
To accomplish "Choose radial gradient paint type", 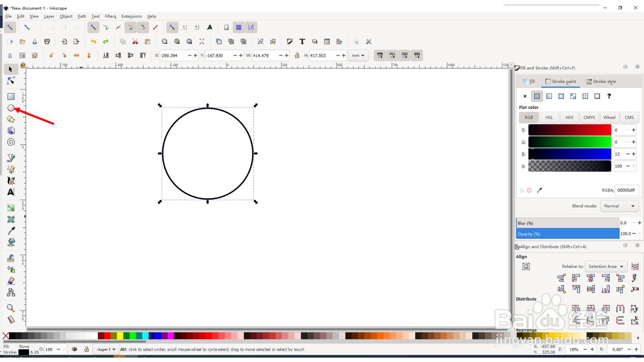I will (x=561, y=96).
